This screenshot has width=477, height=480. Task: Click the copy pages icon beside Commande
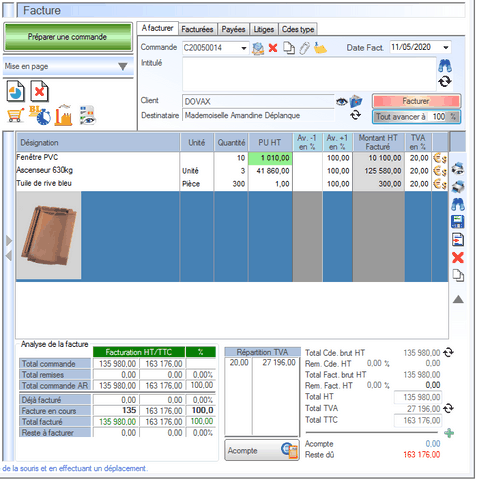(x=289, y=48)
